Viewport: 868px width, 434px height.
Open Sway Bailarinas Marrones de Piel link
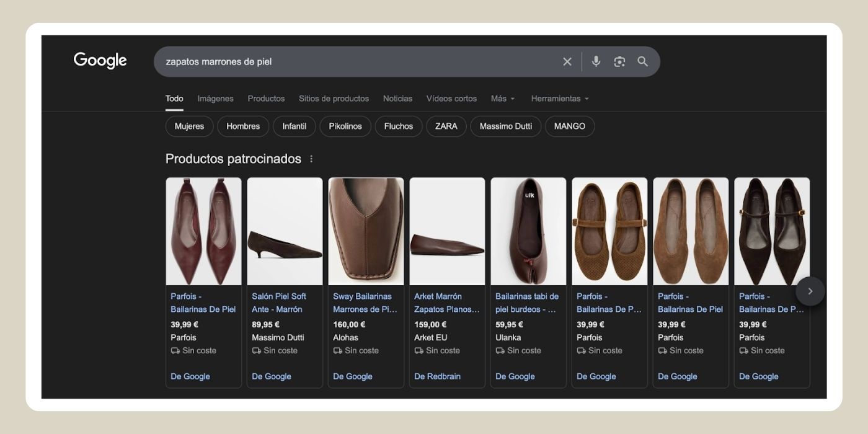click(365, 303)
